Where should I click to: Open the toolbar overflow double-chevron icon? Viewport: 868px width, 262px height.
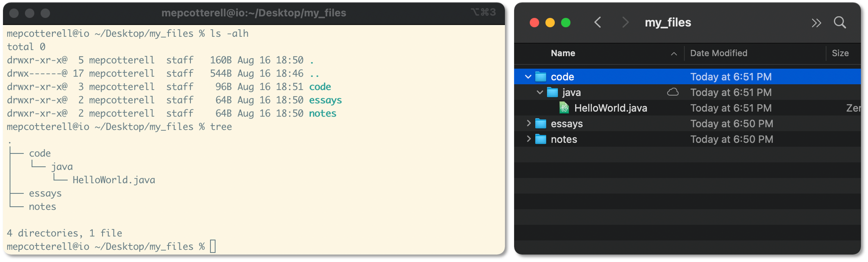[816, 23]
